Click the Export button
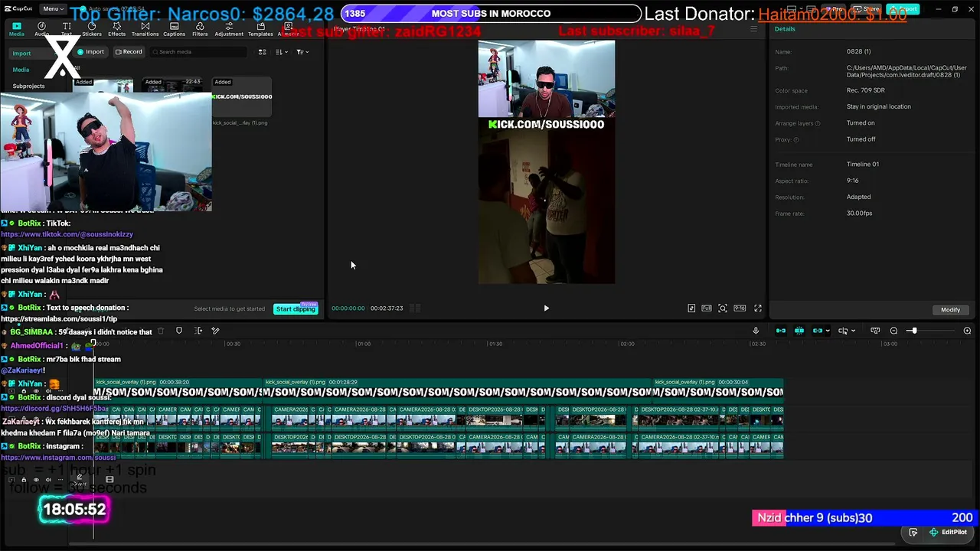The image size is (980, 551). (903, 9)
